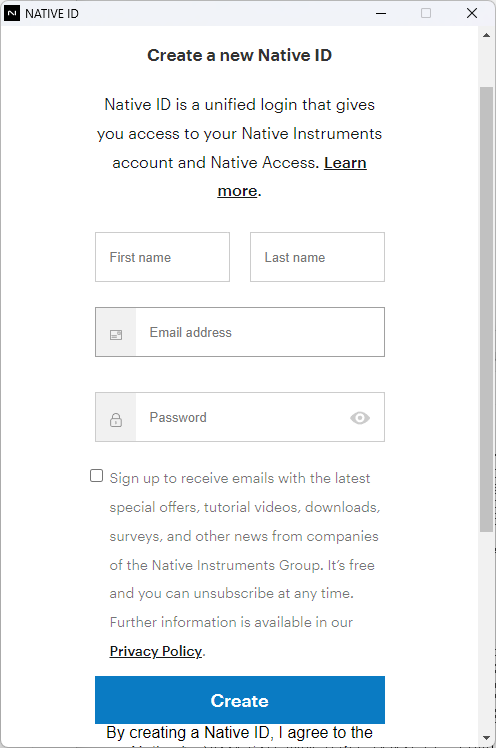The width and height of the screenshot is (496, 748).
Task: Close the Native ID window
Action: click(472, 13)
